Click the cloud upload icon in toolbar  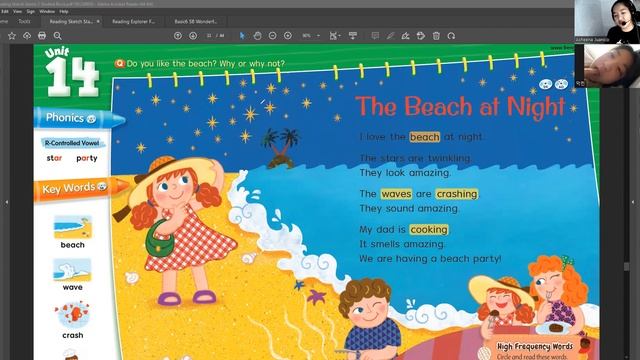[27, 36]
